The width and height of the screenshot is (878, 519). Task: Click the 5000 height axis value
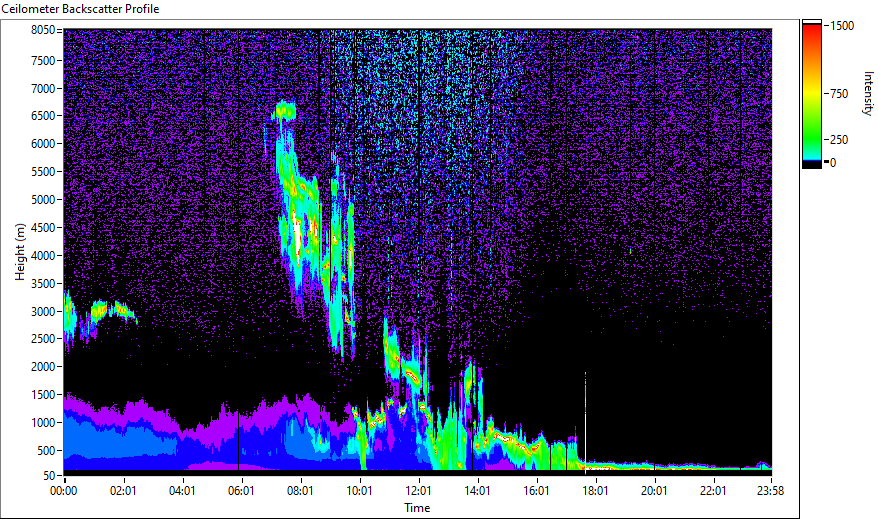[x=43, y=200]
